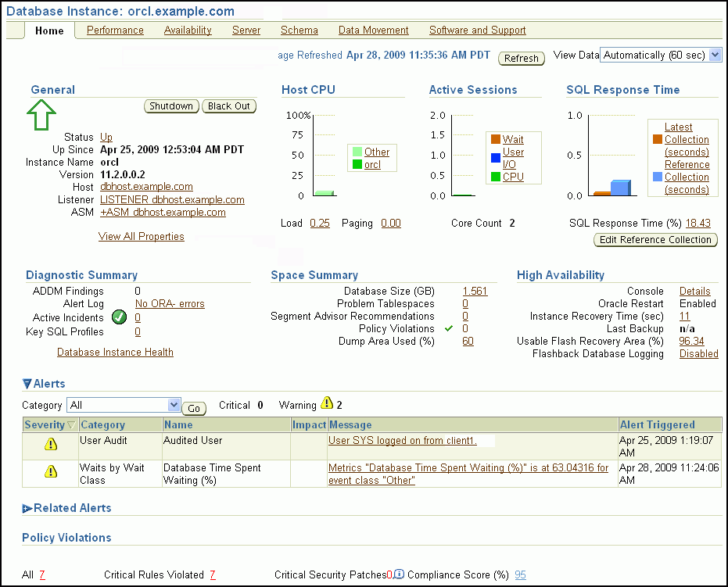This screenshot has width=728, height=587.
Task: Open the Database Instance Health link
Action: click(115, 353)
